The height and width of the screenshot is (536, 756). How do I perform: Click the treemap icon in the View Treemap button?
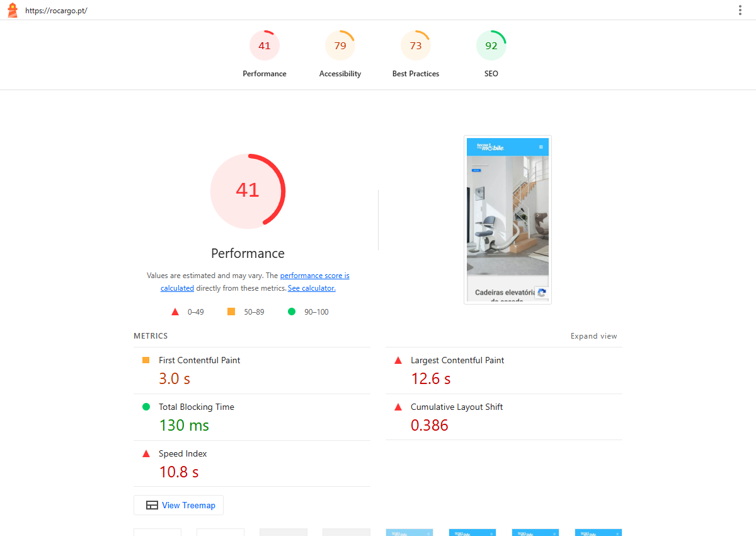click(152, 505)
